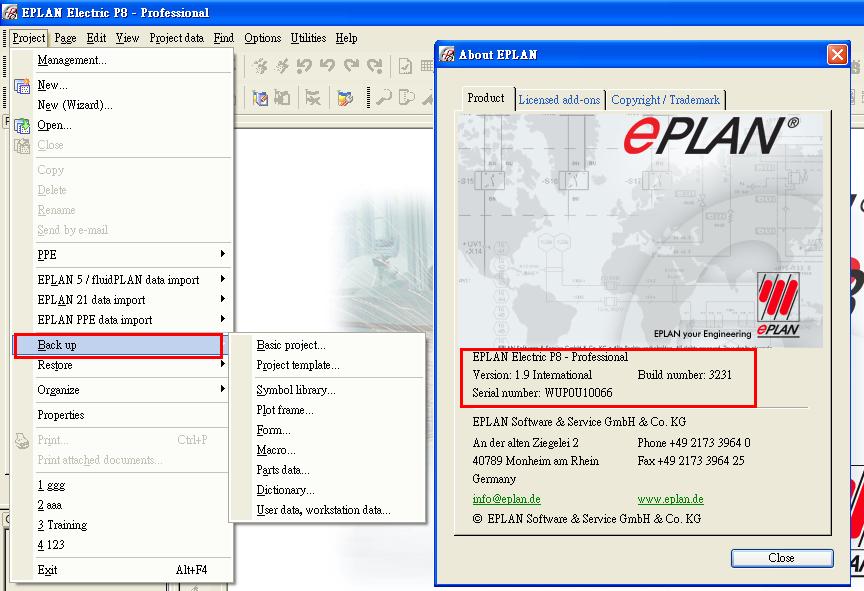Click the Version: 1.9 International text

532,375
